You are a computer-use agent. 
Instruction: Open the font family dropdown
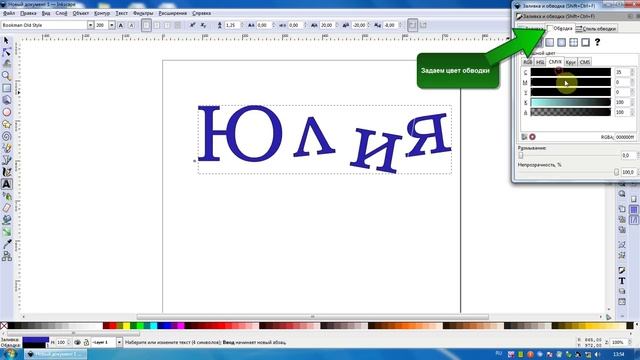(x=90, y=25)
